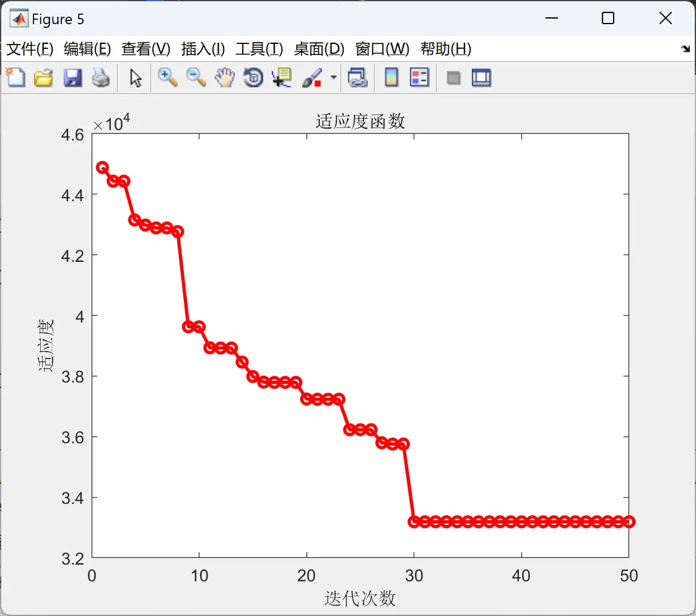Click the data marker at iteration 30

click(414, 522)
